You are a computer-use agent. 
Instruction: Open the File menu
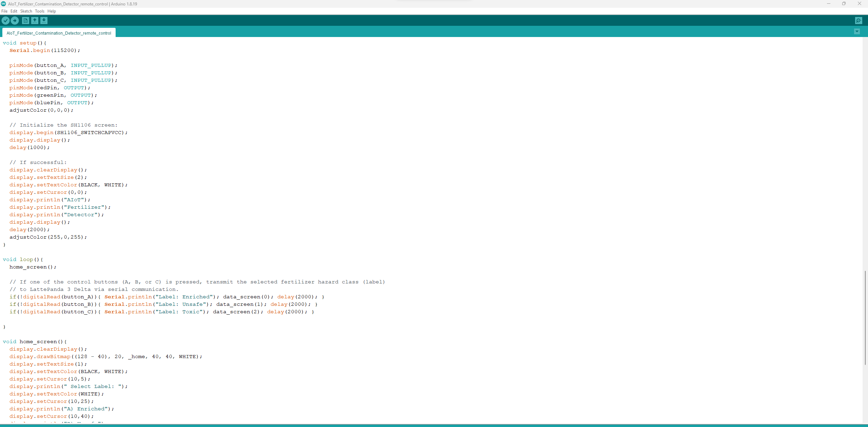click(4, 11)
